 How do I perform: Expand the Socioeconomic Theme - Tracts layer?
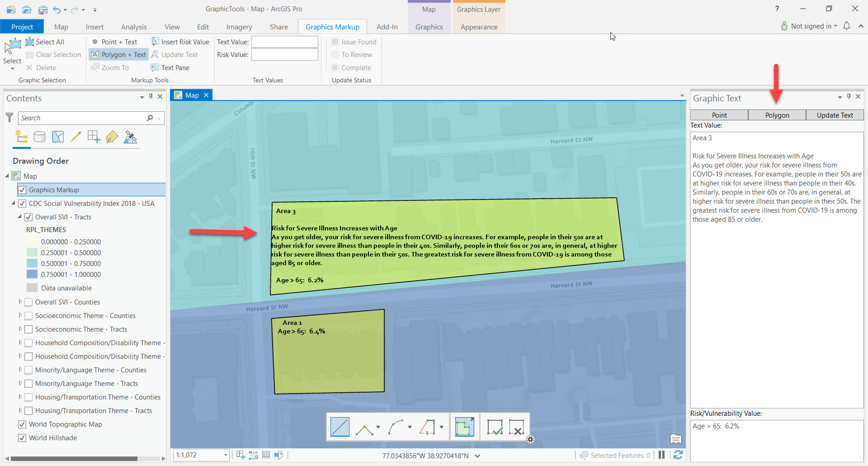[x=20, y=329]
